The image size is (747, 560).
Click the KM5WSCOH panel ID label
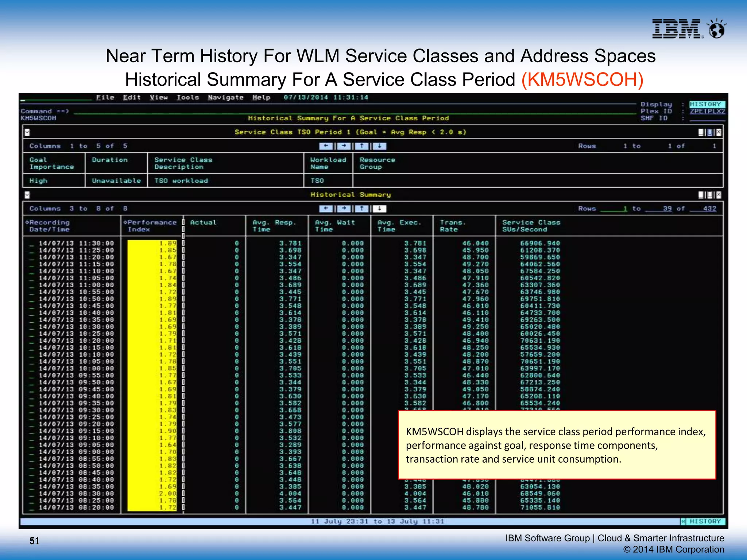(x=38, y=118)
